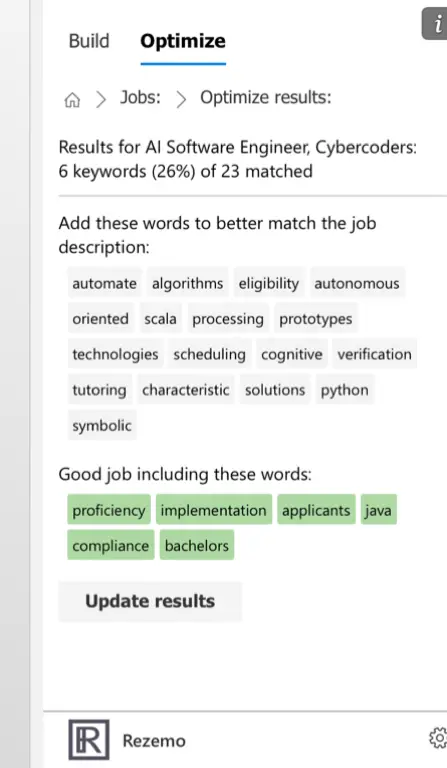Screen dimensions: 447x768
Task: Select the symbolic keyword chip
Action: tap(102, 425)
